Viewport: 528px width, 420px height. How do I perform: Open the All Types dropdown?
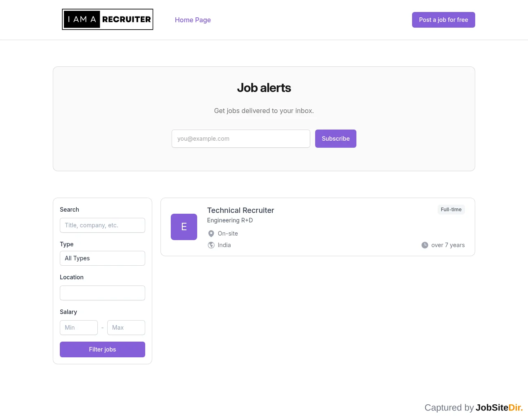(x=102, y=258)
